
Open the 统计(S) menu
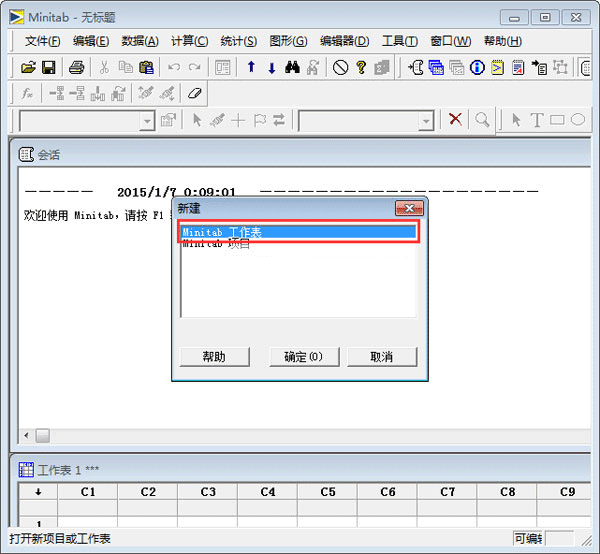[239, 41]
